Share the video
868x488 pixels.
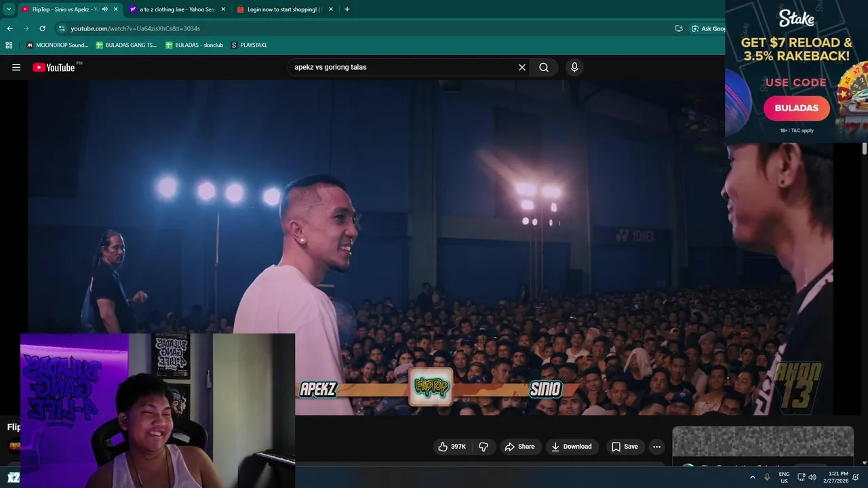click(x=519, y=447)
